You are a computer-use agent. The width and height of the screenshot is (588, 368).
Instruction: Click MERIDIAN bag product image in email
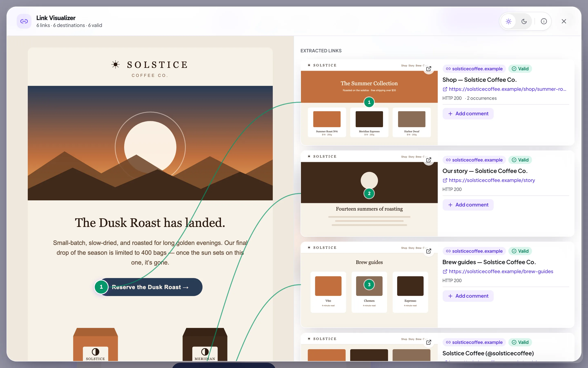coord(205,344)
